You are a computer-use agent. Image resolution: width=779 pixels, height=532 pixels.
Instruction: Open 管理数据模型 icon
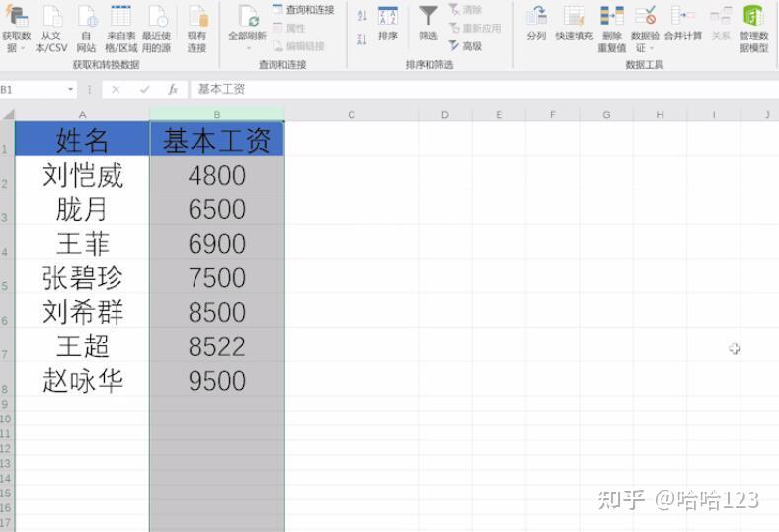(753, 16)
